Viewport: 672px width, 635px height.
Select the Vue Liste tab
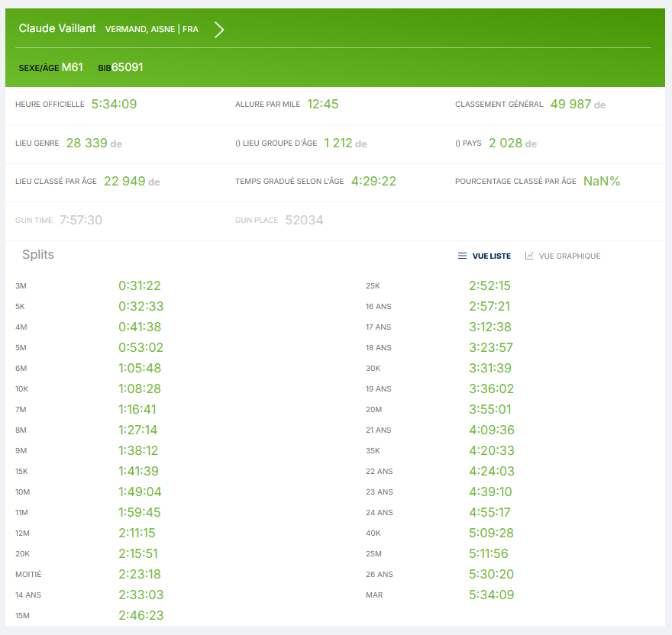(x=491, y=256)
